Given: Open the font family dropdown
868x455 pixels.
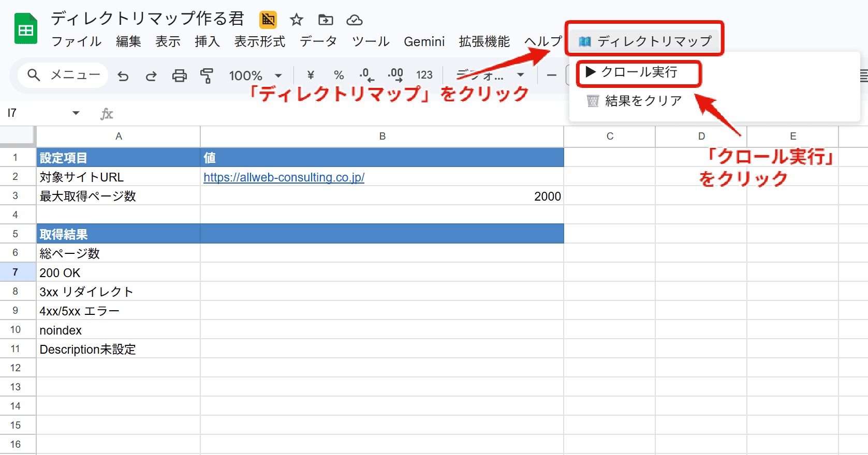Looking at the screenshot, I should point(490,75).
